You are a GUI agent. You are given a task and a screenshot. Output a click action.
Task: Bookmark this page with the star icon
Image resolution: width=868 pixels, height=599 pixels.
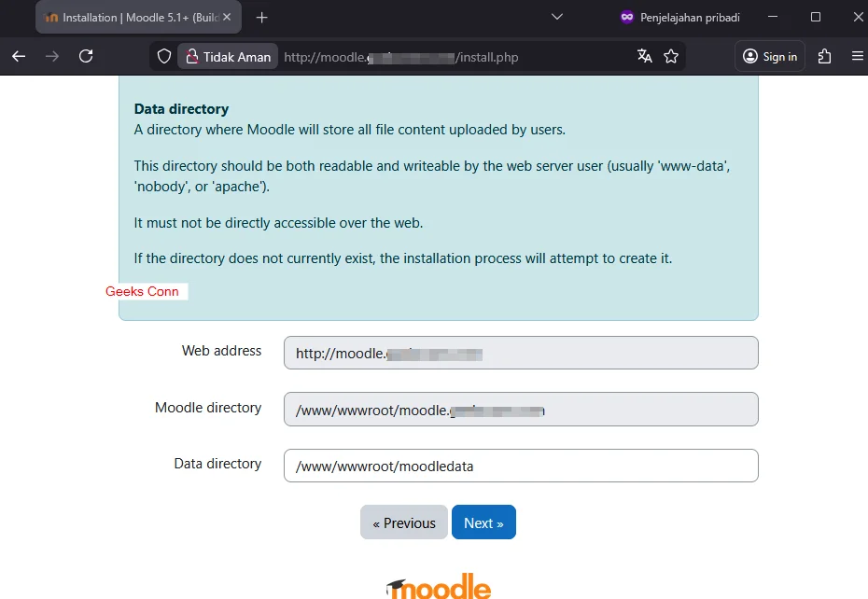[671, 56]
